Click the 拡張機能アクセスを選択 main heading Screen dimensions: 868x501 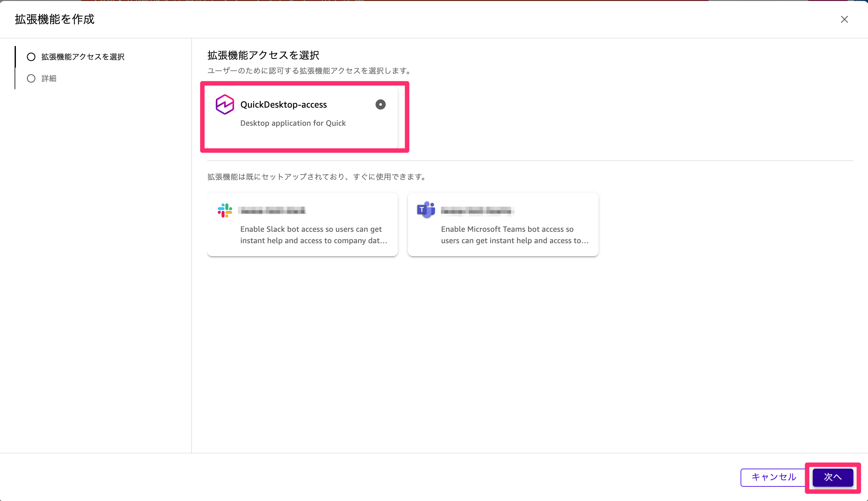tap(263, 55)
